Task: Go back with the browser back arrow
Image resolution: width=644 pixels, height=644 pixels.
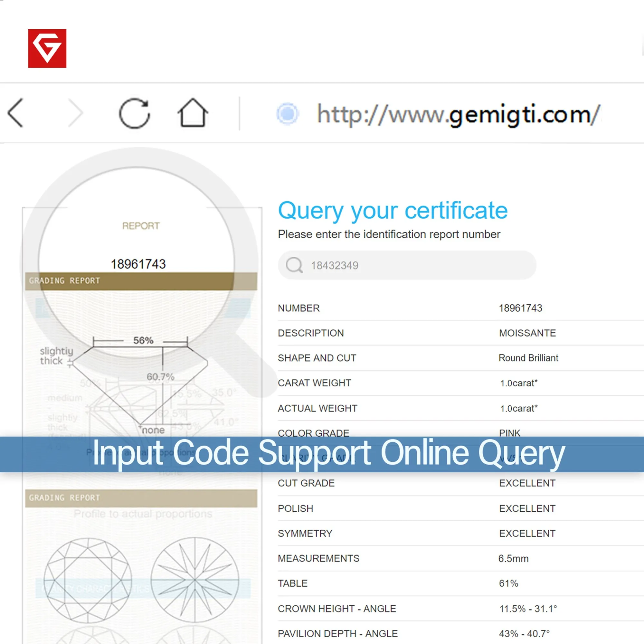Action: point(16,113)
